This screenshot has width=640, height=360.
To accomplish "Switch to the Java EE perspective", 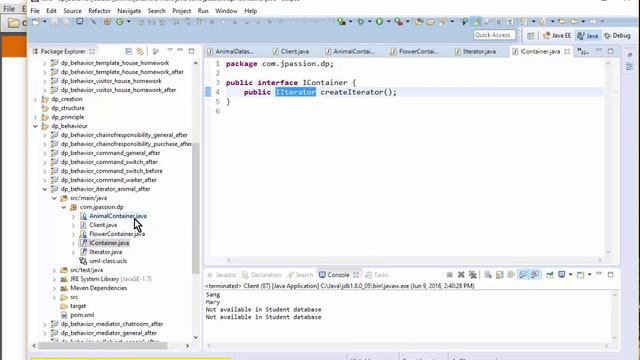I will tap(557, 36).
